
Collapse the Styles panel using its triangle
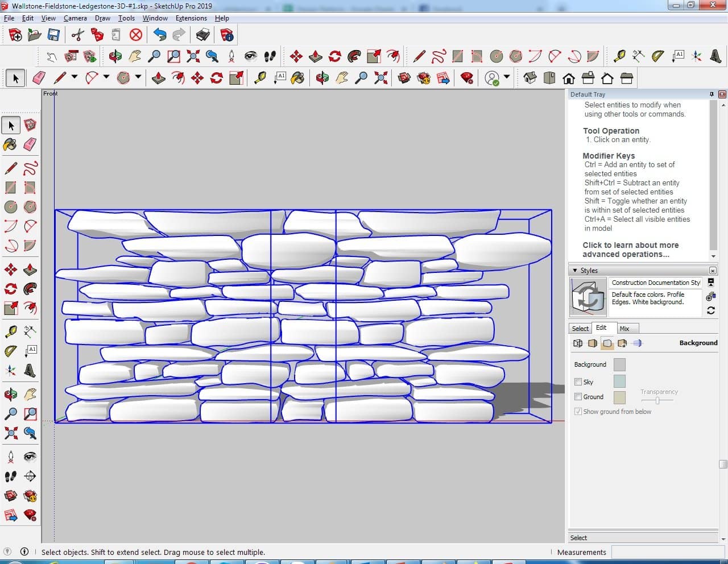(x=574, y=271)
